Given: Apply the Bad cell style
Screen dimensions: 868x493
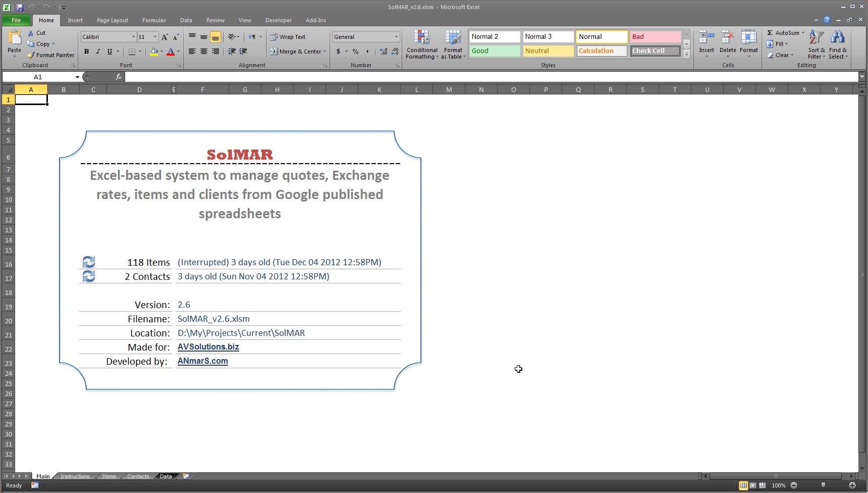Looking at the screenshot, I should tap(656, 37).
